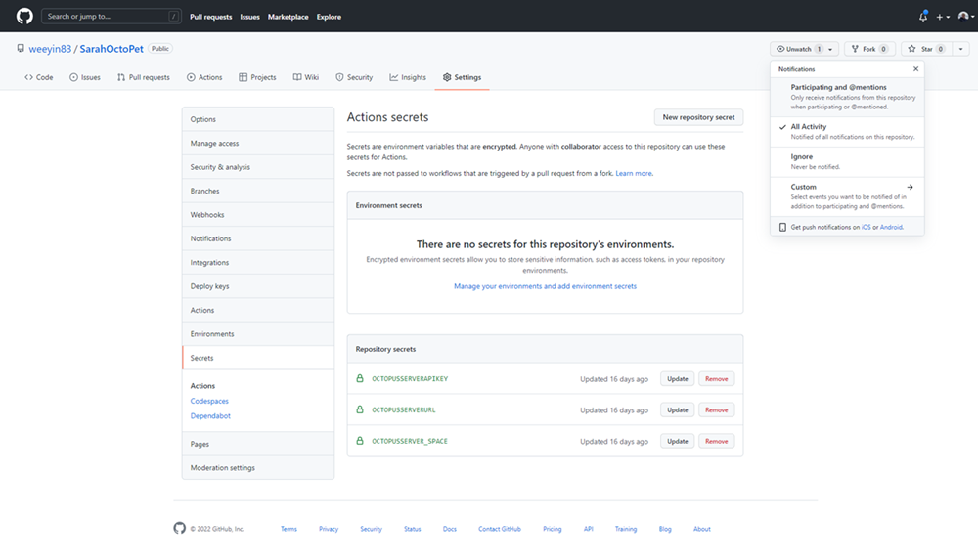The image size is (978, 560).
Task: Click the repository icon before weeyin83
Action: pyautogui.click(x=21, y=48)
